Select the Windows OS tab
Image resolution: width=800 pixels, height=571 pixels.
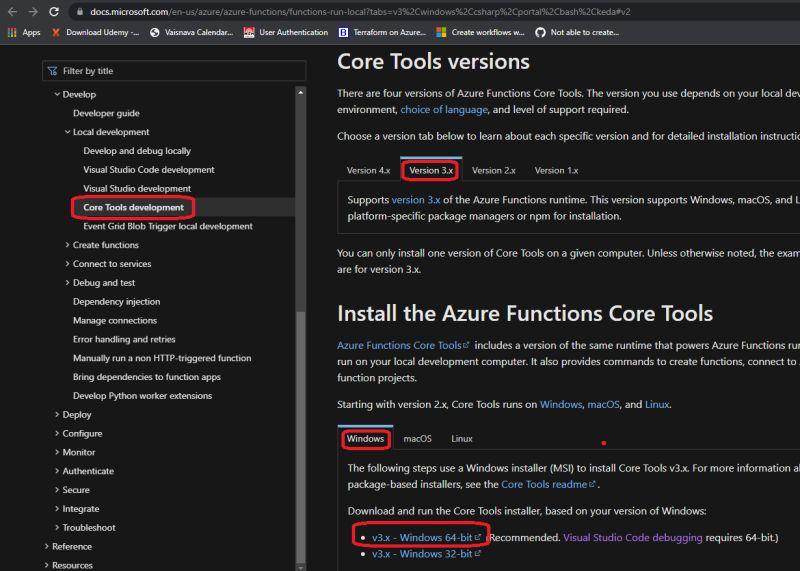(x=365, y=438)
